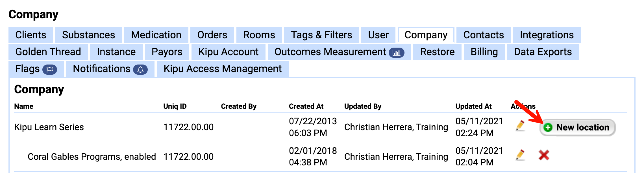Click created date 02/01/2018 04:38 PM
This screenshot has height=173, width=644.
coord(313,157)
